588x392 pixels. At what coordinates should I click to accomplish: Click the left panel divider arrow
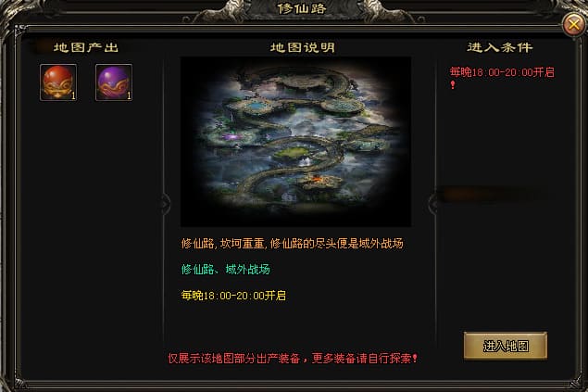pyautogui.click(x=165, y=205)
